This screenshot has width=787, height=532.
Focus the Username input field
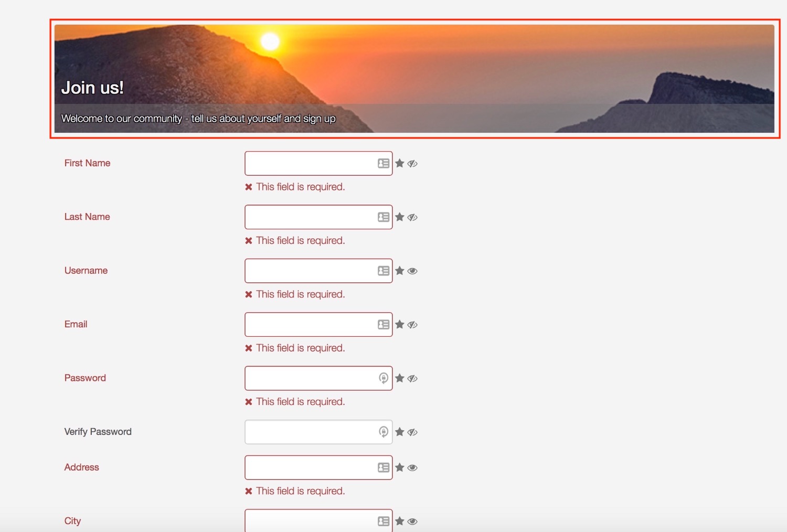click(318, 271)
